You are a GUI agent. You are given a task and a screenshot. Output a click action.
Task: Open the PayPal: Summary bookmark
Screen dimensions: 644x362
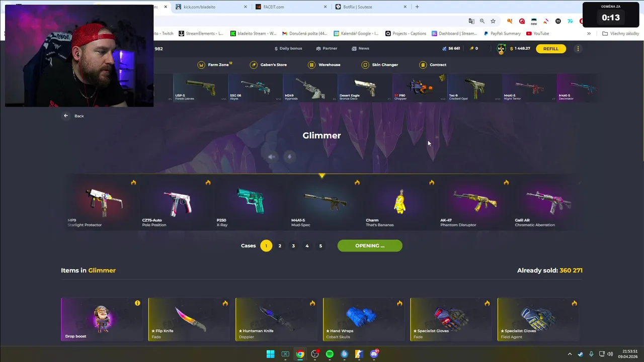click(x=502, y=34)
